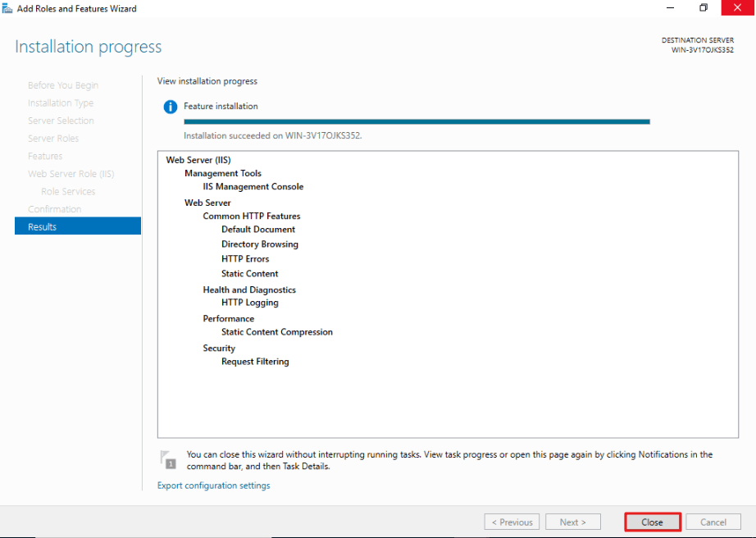Click the Next button
The width and height of the screenshot is (756, 538).
[573, 522]
